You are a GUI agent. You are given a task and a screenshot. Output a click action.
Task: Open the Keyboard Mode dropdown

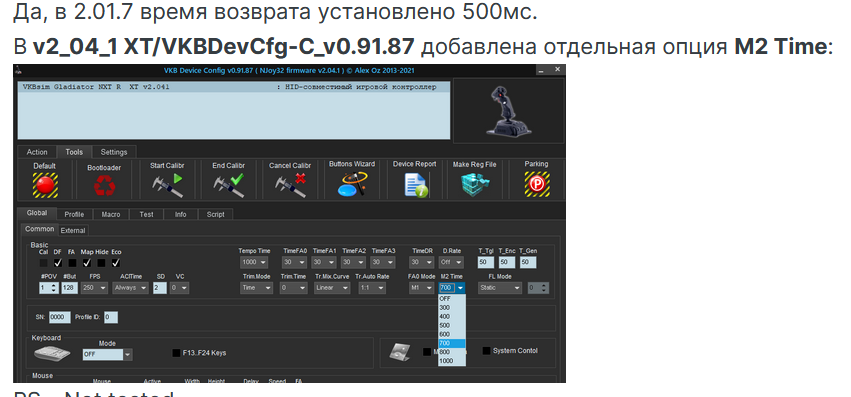[107, 355]
